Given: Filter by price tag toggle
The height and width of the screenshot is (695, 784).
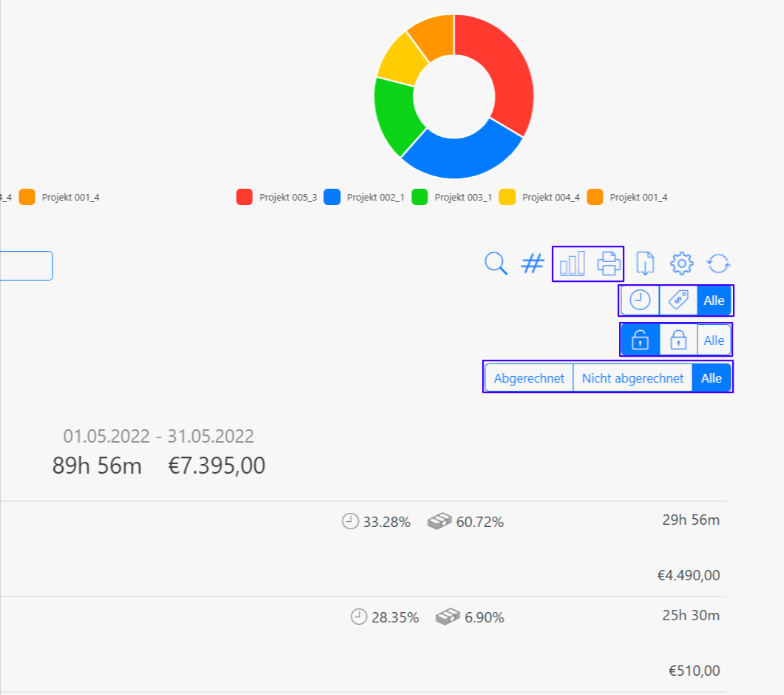Looking at the screenshot, I should [x=678, y=301].
